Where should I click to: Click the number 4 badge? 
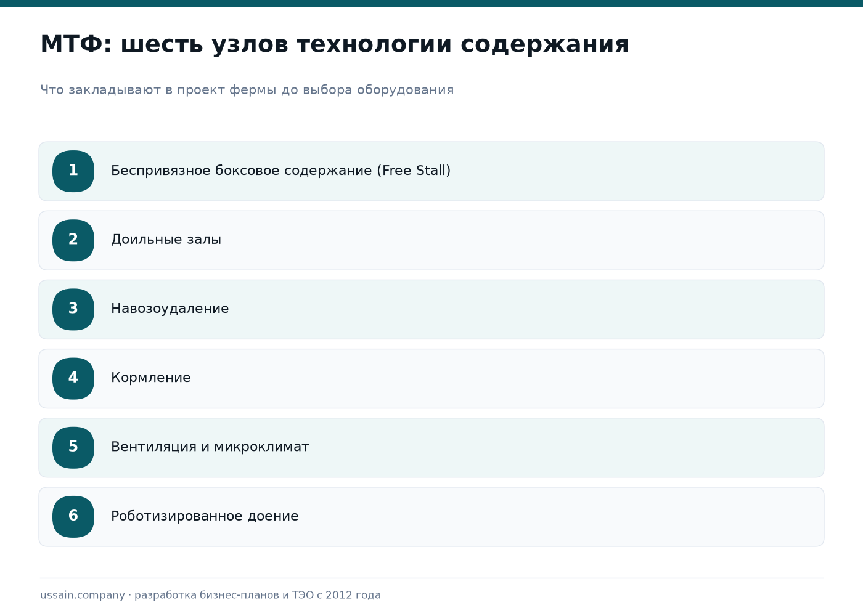point(73,378)
